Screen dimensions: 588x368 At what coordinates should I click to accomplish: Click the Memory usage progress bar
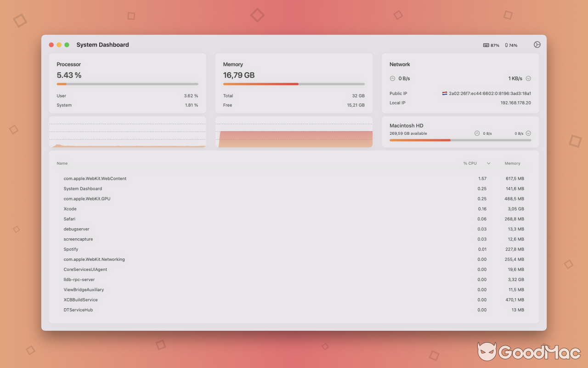(294, 84)
